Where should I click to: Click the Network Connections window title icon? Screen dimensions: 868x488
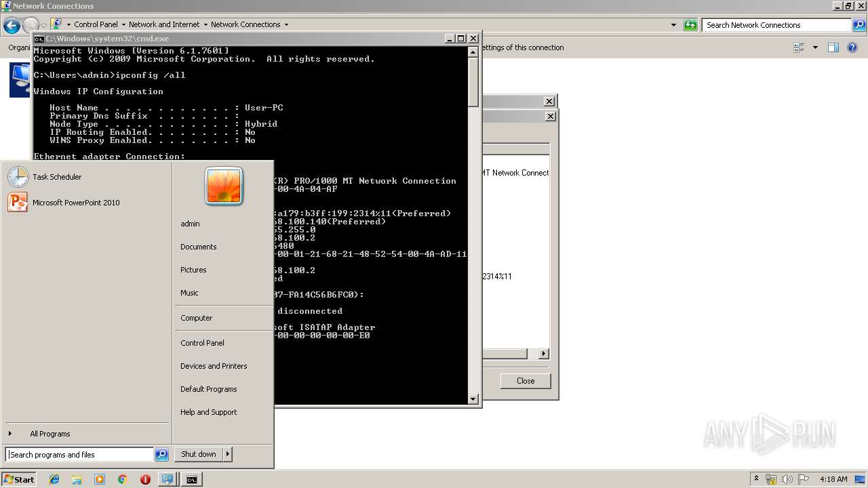click(x=6, y=6)
